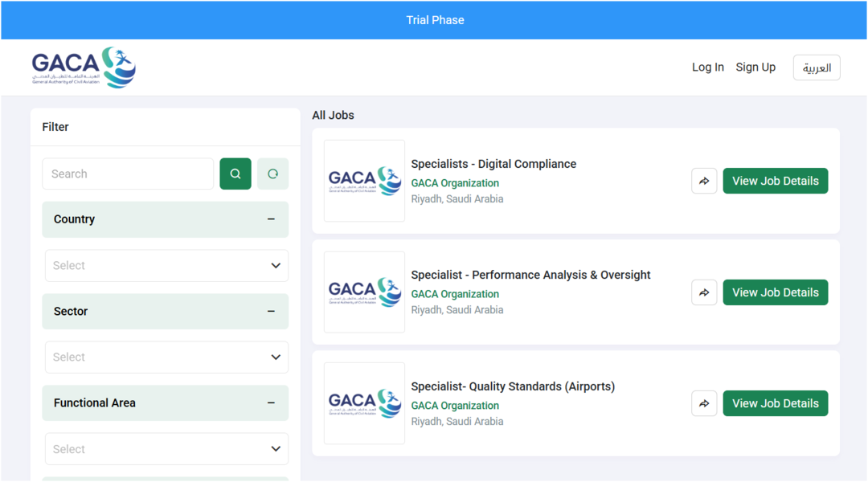Open the Specialists - Digital Compliance job title
The height and width of the screenshot is (482, 868).
click(x=493, y=164)
